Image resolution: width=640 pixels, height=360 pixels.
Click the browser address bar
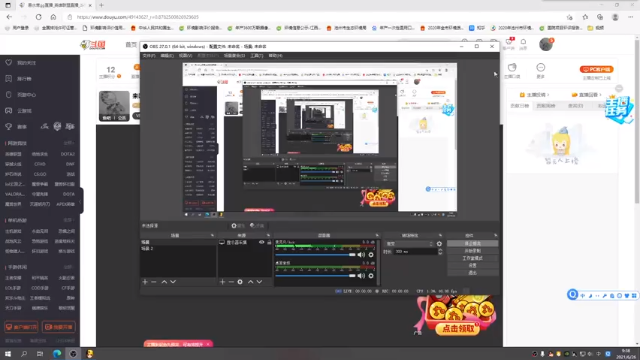pos(314,17)
